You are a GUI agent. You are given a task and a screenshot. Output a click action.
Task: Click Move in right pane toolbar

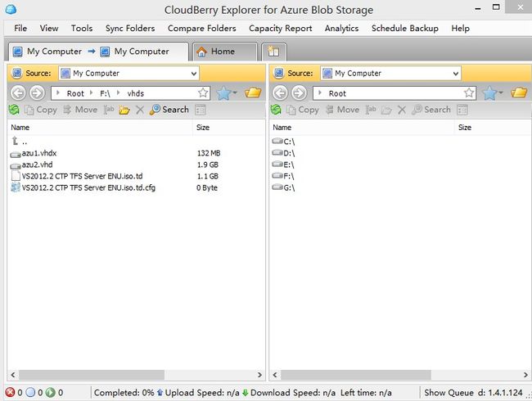point(342,110)
